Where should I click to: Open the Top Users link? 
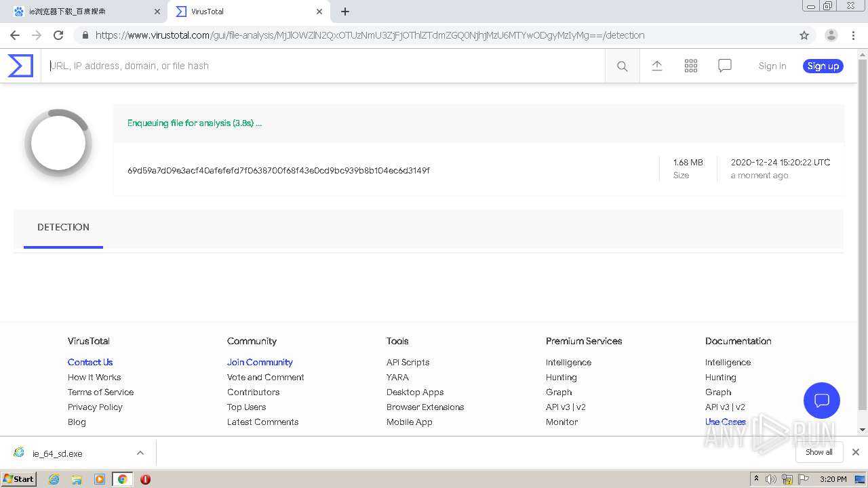(x=246, y=407)
